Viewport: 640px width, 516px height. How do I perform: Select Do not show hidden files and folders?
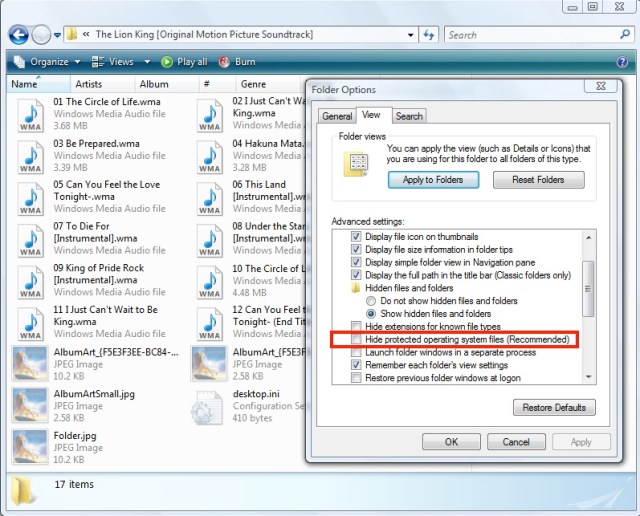371,300
